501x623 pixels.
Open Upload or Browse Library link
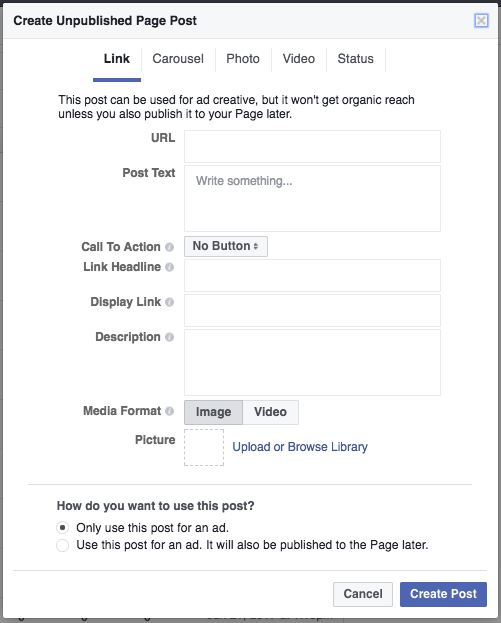click(x=300, y=447)
